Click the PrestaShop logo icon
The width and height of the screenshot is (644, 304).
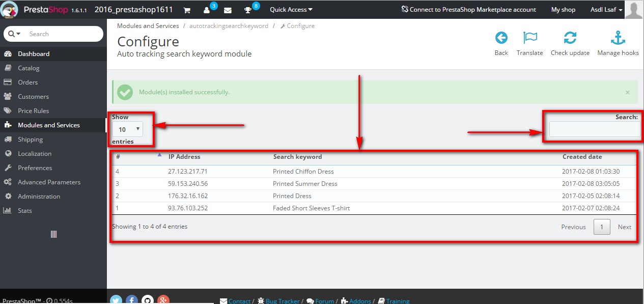(10, 10)
